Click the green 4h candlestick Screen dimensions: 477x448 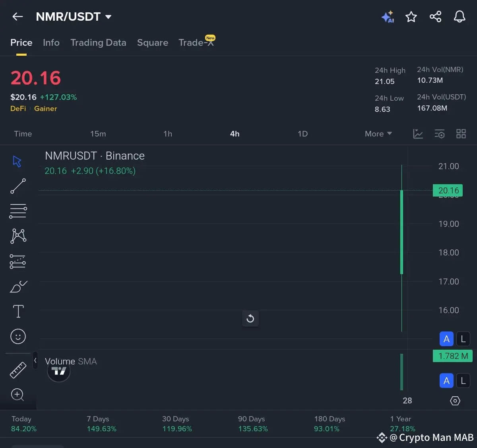(402, 232)
